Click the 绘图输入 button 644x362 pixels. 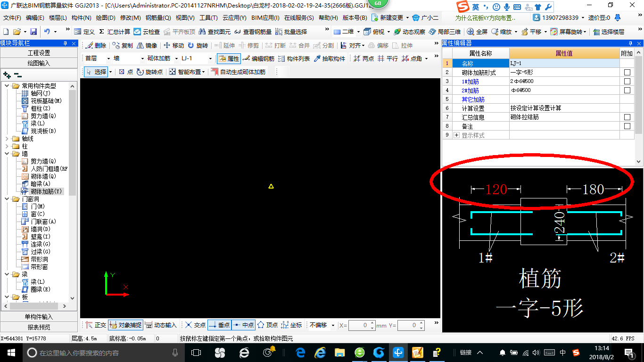pyautogui.click(x=39, y=63)
